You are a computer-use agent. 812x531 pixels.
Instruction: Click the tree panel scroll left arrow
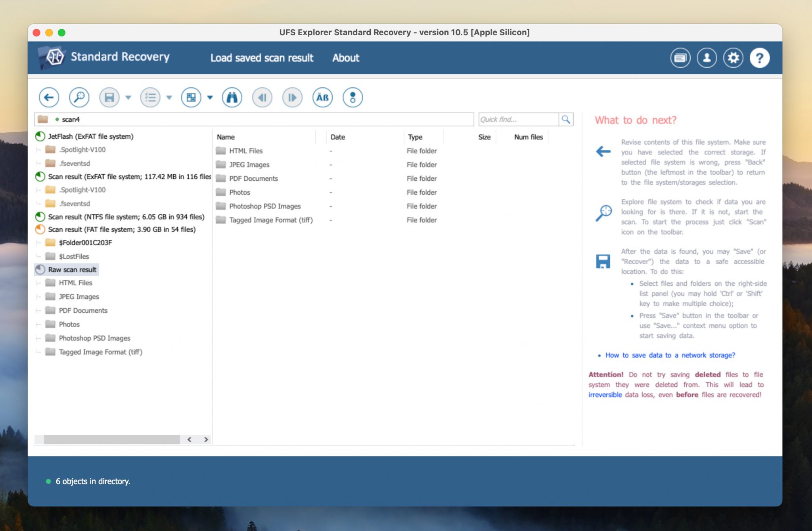pos(190,439)
